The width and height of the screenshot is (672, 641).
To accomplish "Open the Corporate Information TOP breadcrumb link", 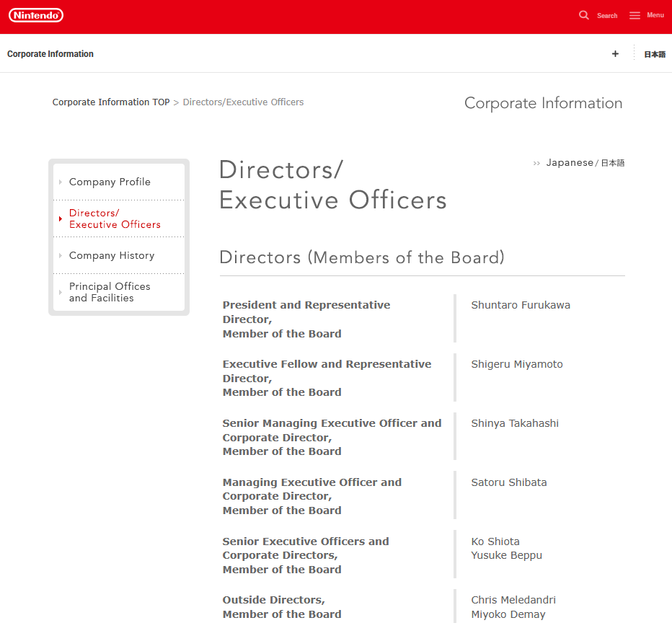I will tap(111, 102).
